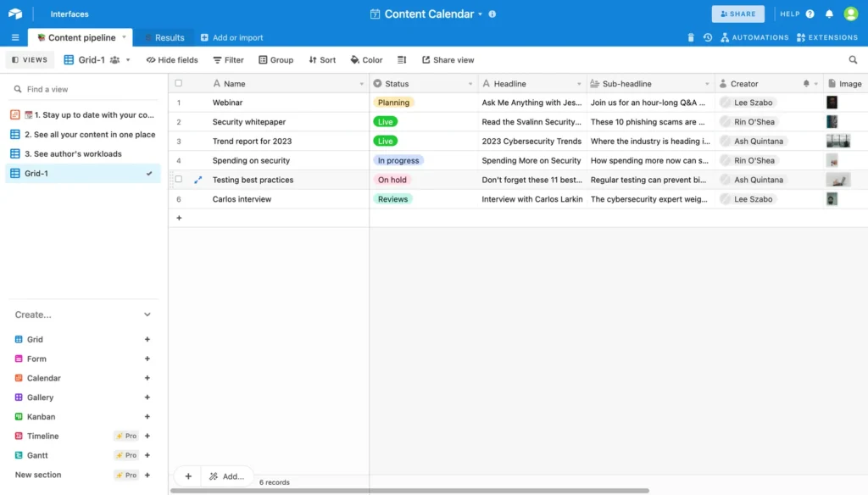
Task: Open the search icon above the grid
Action: click(854, 59)
